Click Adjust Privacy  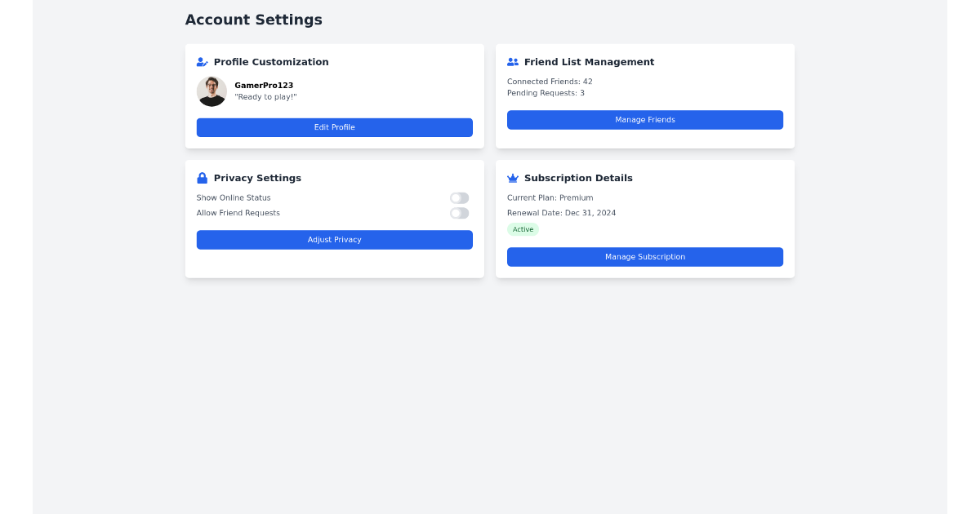(x=334, y=240)
